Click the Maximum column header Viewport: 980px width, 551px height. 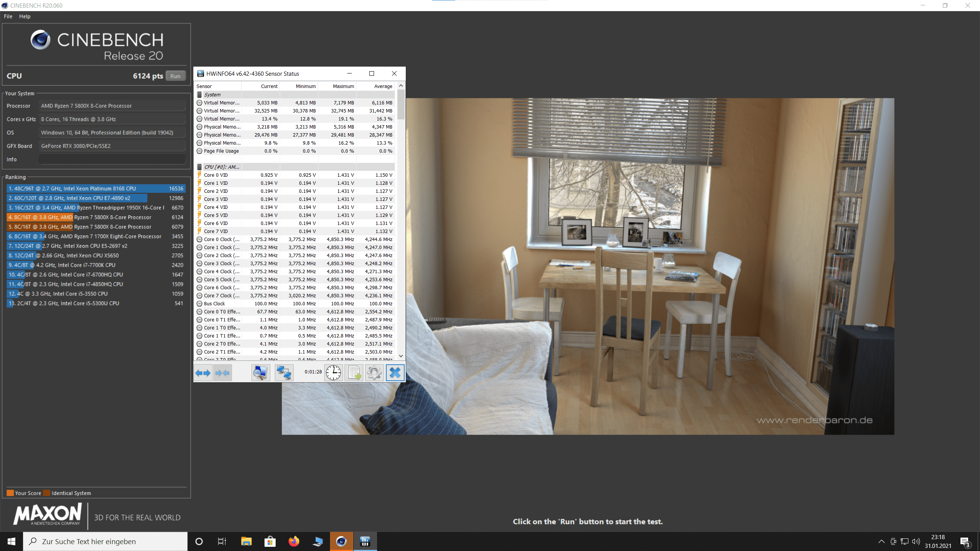click(x=337, y=86)
